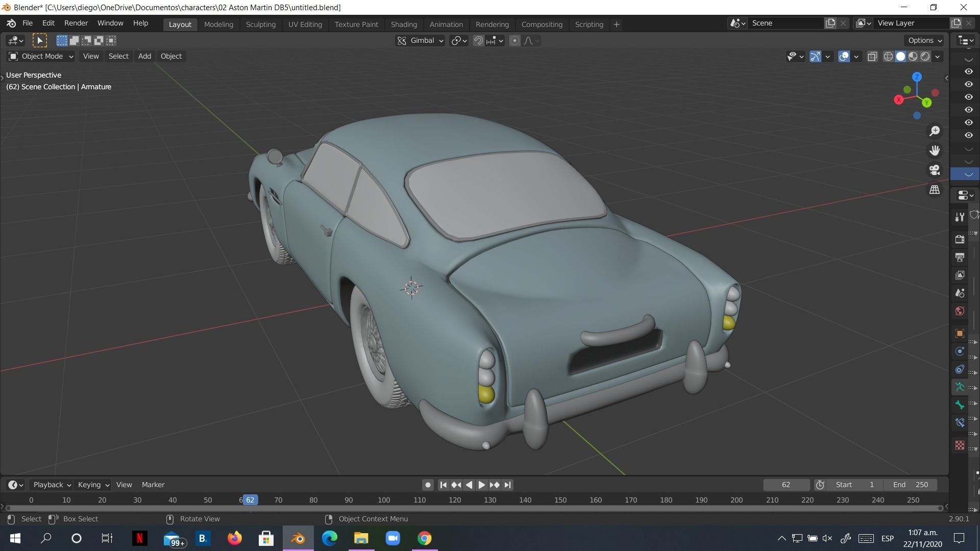Open the Keying dropdown in the timeline
This screenshot has height=551, width=980.
93,485
